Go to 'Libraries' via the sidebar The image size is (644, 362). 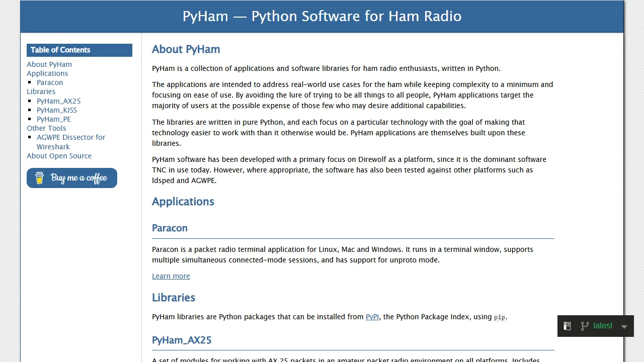click(41, 92)
